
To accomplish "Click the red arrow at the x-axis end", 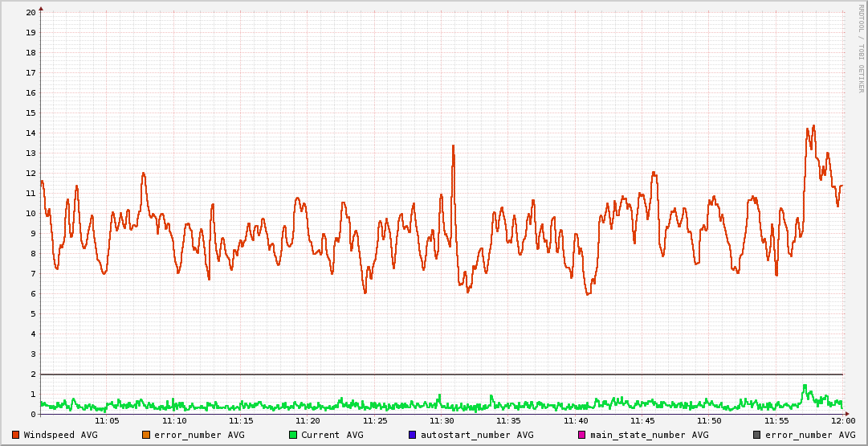I will pos(846,414).
